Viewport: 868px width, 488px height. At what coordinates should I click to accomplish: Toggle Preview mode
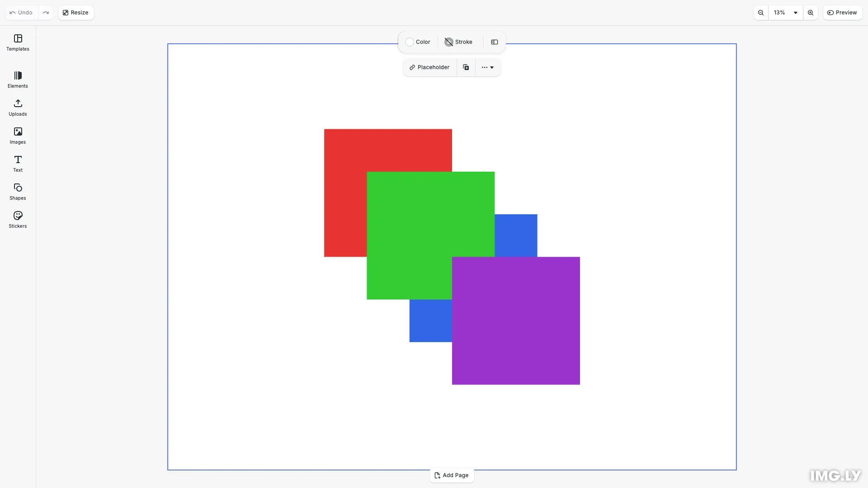pyautogui.click(x=843, y=12)
